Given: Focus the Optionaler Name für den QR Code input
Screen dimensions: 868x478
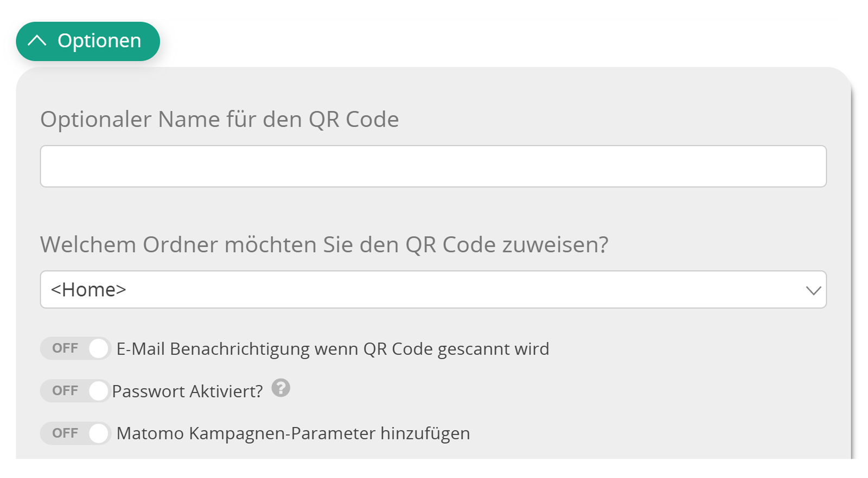Looking at the screenshot, I should coord(434,166).
